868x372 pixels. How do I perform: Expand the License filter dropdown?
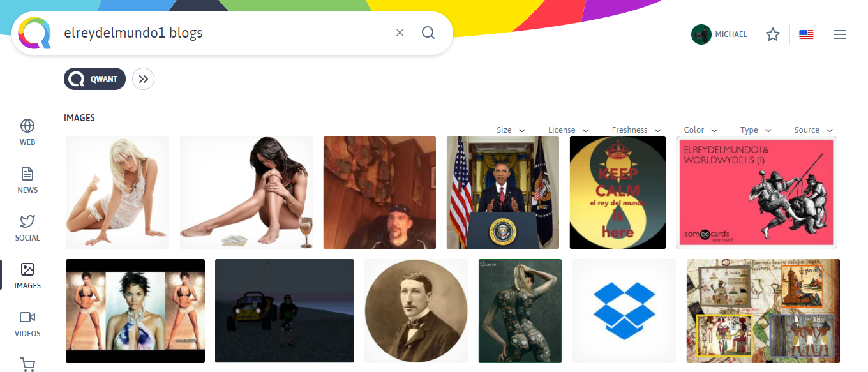click(x=569, y=130)
